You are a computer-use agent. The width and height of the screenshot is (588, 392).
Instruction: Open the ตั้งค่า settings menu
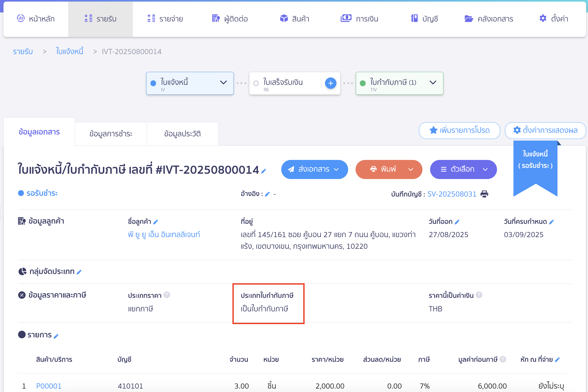[554, 19]
